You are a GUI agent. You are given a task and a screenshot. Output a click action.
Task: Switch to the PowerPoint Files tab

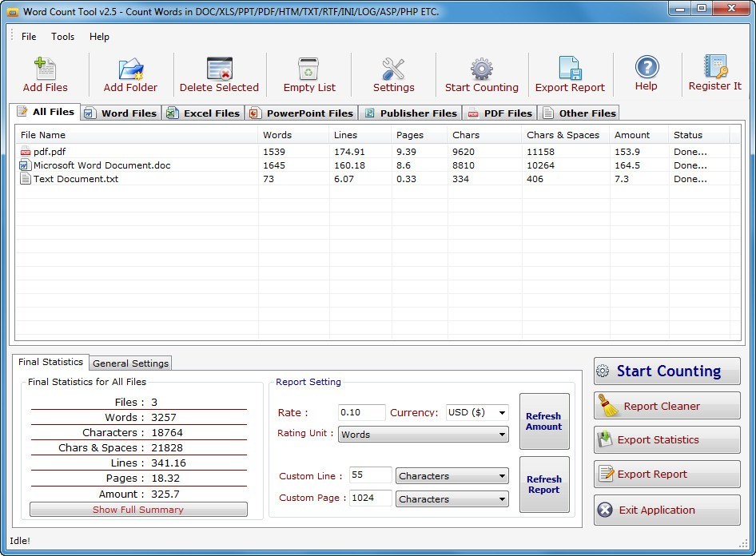pyautogui.click(x=302, y=113)
